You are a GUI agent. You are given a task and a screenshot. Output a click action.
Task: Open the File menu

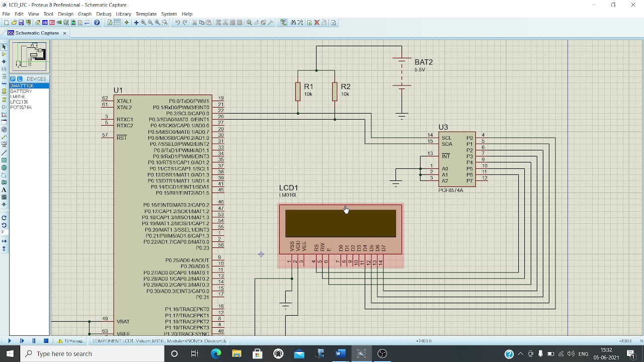click(6, 14)
